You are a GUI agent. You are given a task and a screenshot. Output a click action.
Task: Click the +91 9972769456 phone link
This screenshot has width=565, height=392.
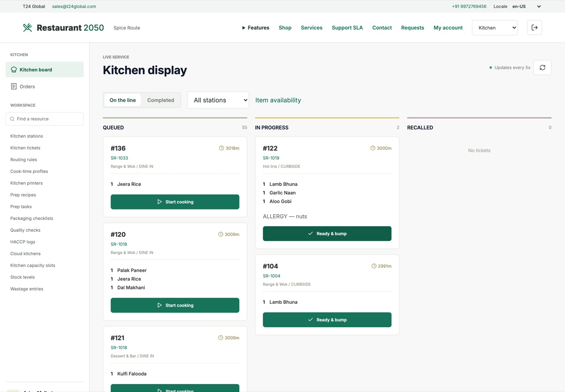[469, 7]
